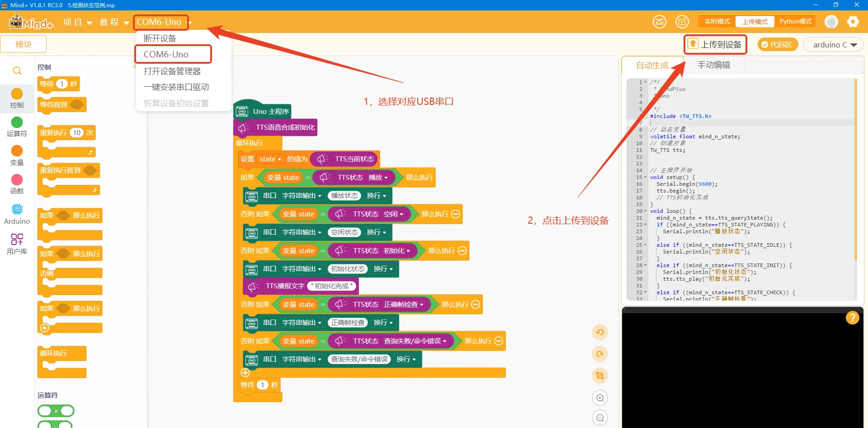Click the redo button on canvas
This screenshot has width=868, height=428.
click(x=600, y=354)
